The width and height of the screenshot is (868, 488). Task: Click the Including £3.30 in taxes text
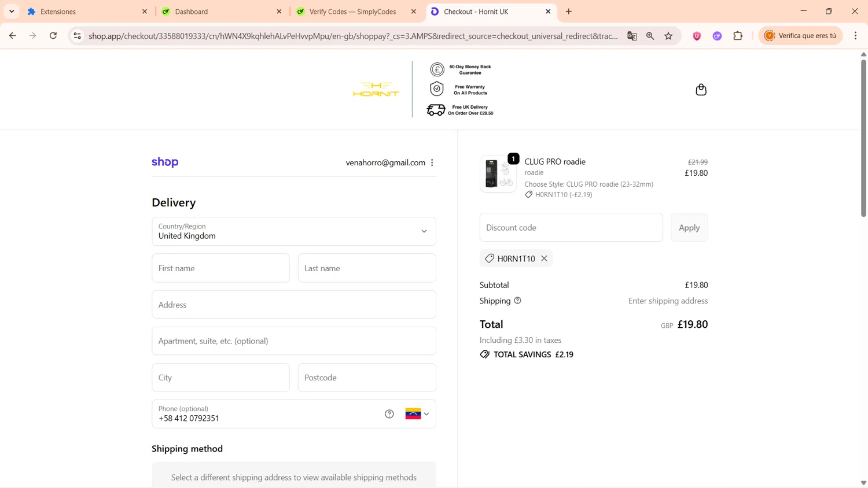click(520, 340)
